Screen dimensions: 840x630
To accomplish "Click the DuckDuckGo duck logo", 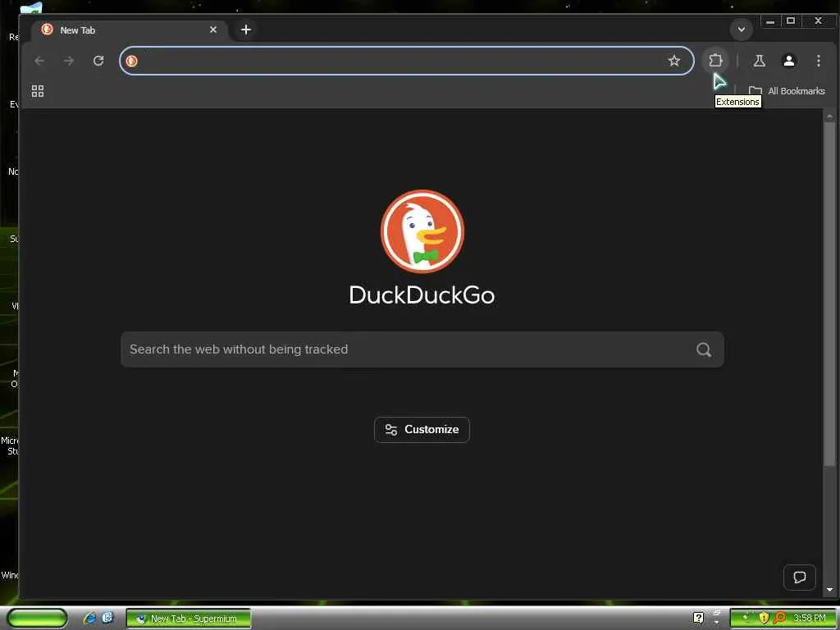I will (x=422, y=231).
